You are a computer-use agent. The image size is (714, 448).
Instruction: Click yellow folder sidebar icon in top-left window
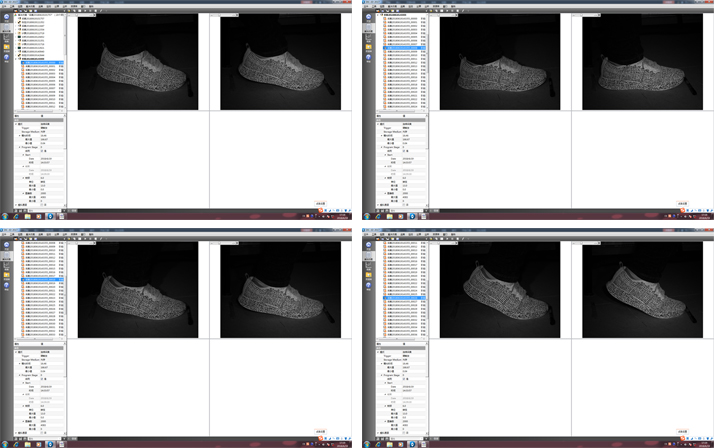[x=6, y=47]
